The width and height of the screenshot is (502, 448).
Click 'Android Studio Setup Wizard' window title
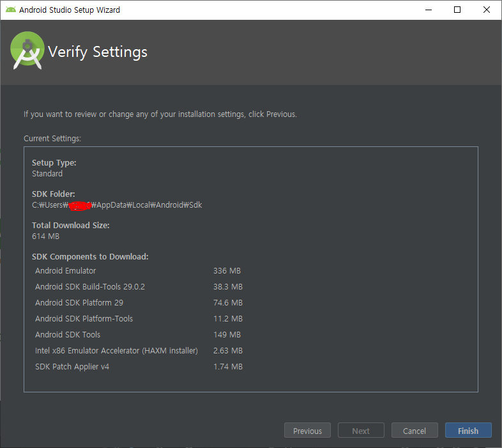tap(70, 10)
